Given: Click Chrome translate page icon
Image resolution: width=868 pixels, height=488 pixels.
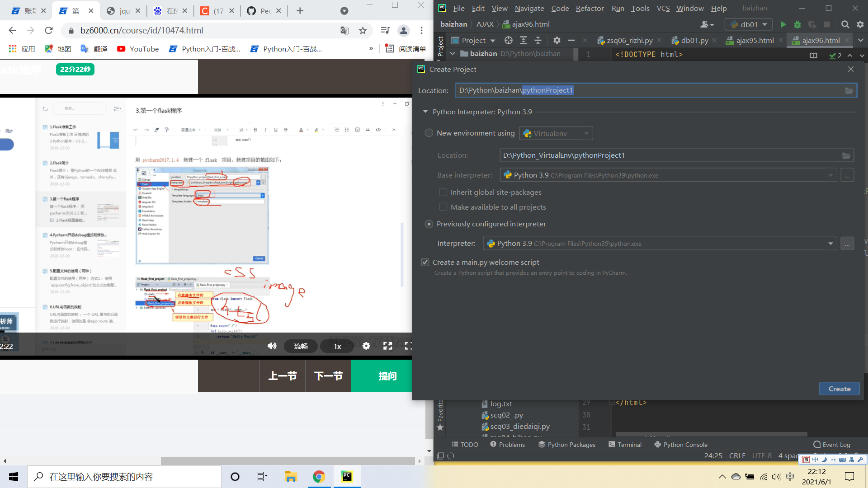Looking at the screenshot, I should point(344,31).
